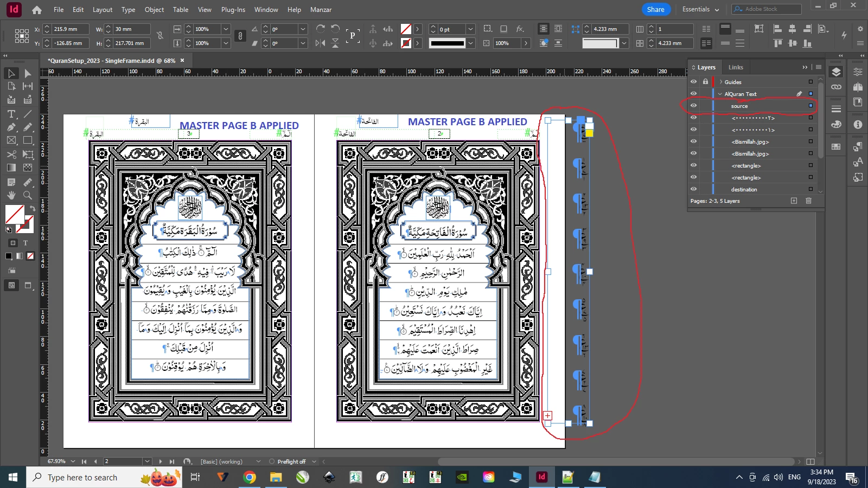Open the Layout menu
The width and height of the screenshot is (868, 488).
coord(103,10)
